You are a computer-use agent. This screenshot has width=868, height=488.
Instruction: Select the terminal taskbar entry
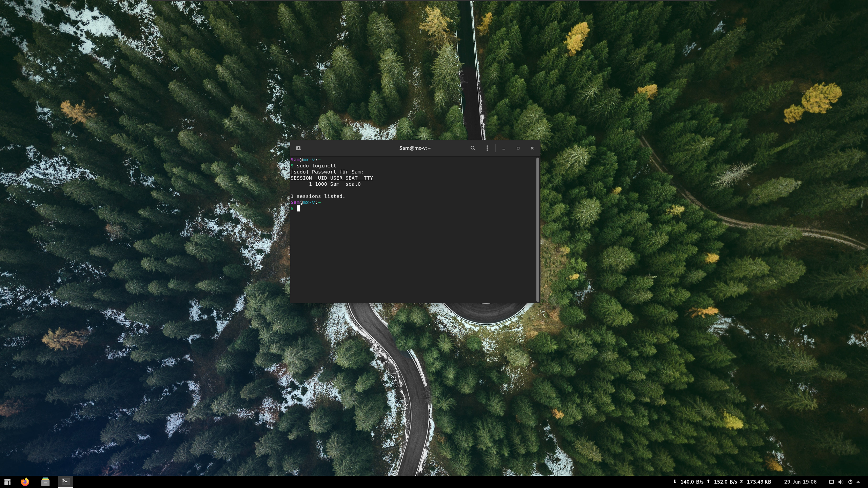pos(65,482)
